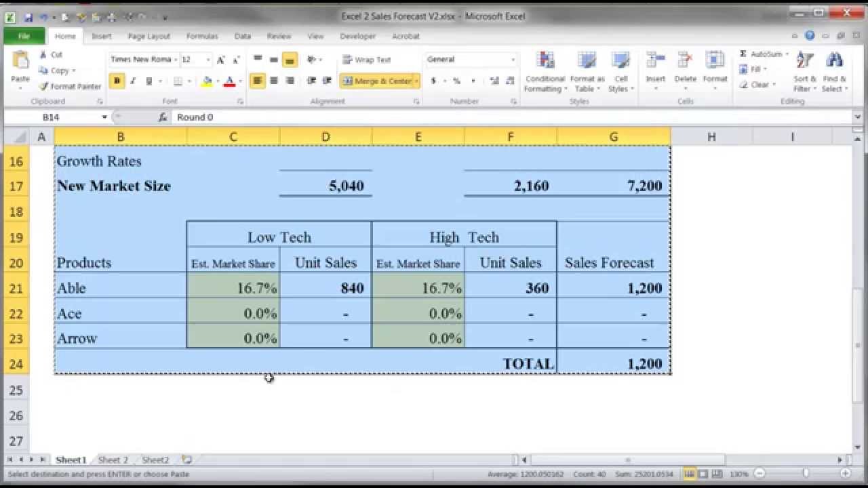Click the Decrease Indent icon

[x=311, y=81]
